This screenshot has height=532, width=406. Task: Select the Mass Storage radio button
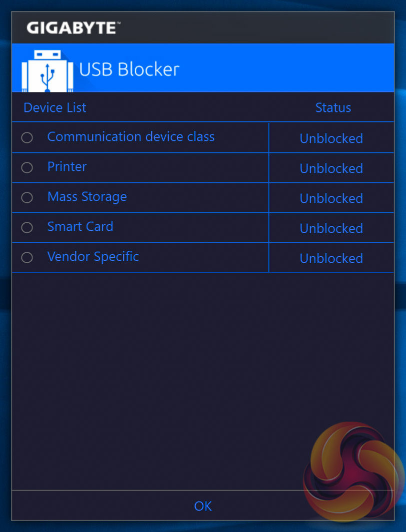pos(27,197)
